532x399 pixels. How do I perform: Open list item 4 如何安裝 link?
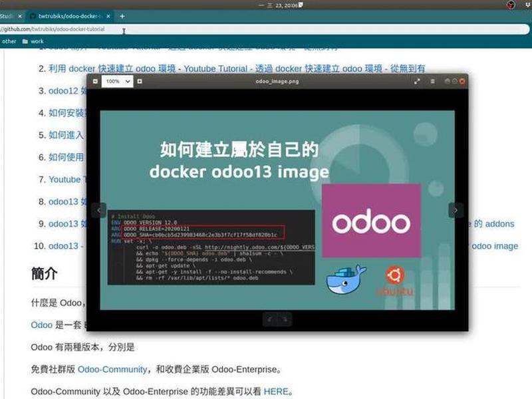(x=68, y=113)
